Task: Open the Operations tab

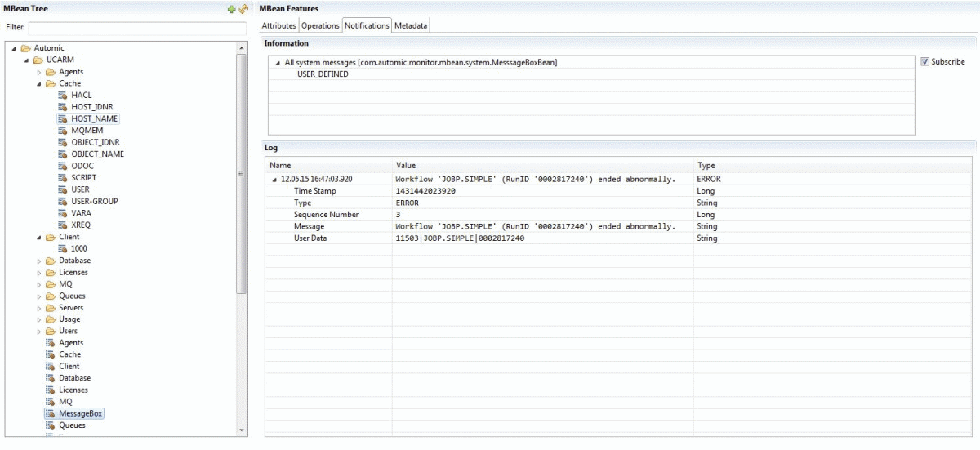Action: point(320,26)
